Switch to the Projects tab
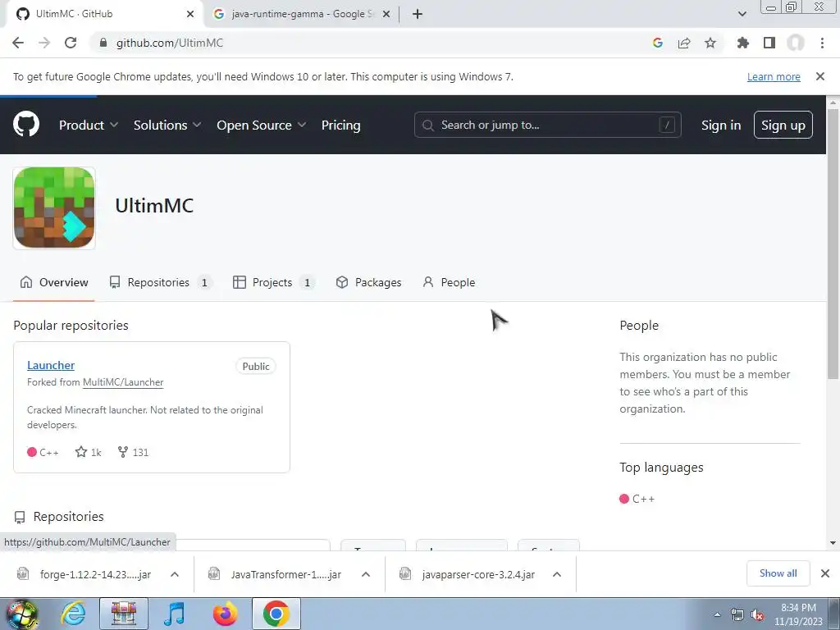 click(x=274, y=282)
